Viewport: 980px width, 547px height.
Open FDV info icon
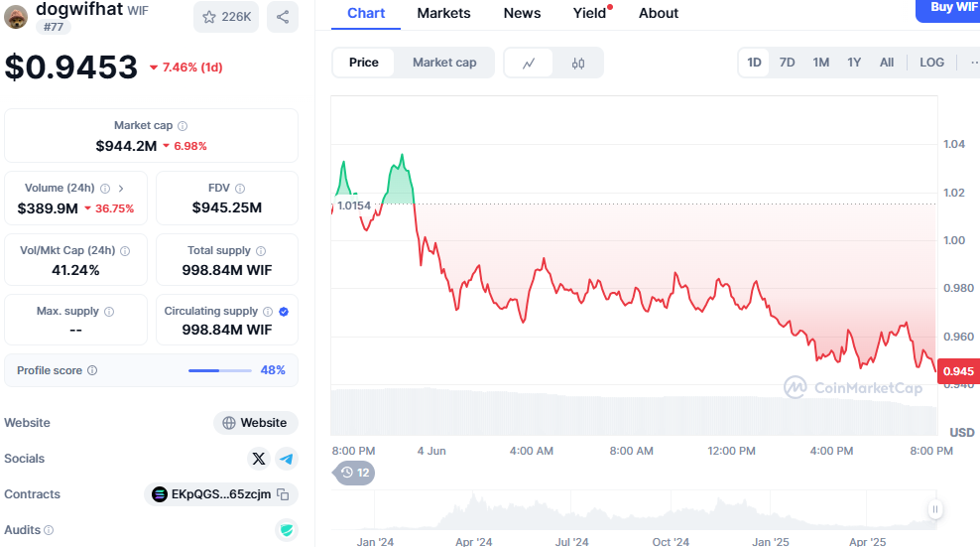point(240,189)
